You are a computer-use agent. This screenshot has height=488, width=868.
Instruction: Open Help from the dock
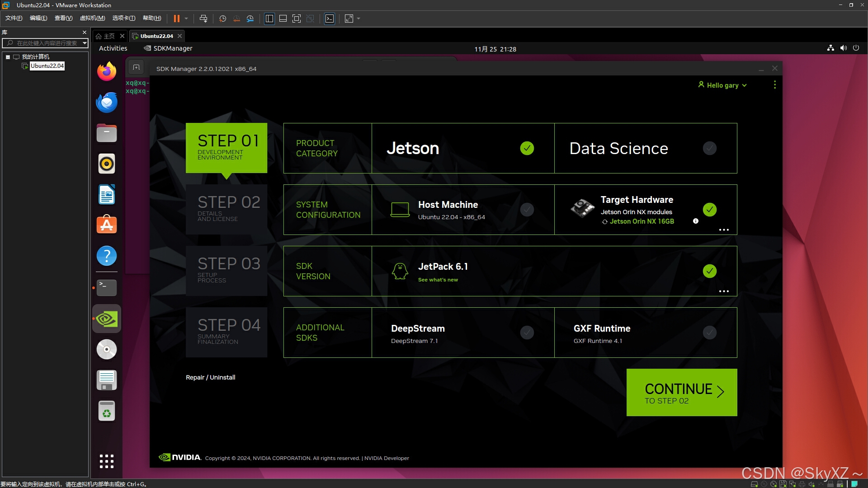pyautogui.click(x=107, y=256)
